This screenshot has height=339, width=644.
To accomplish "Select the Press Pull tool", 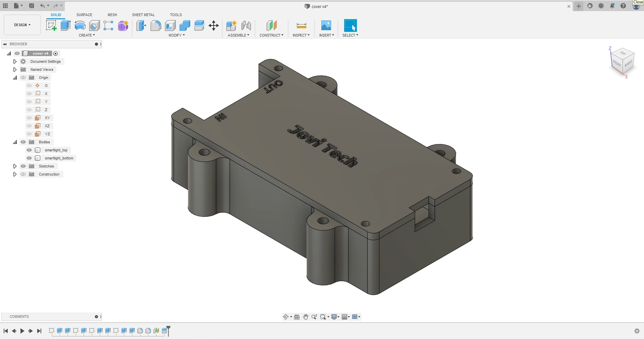I will coord(141,26).
